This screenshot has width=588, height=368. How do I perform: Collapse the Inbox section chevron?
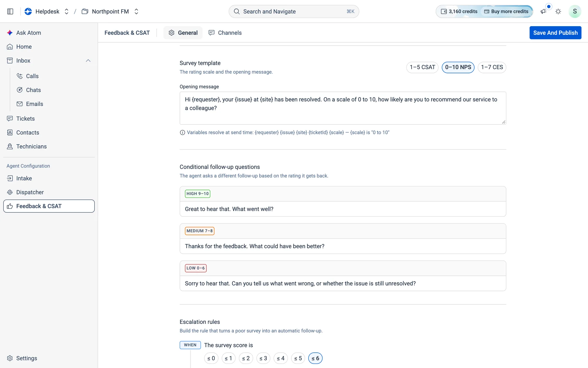pyautogui.click(x=88, y=61)
